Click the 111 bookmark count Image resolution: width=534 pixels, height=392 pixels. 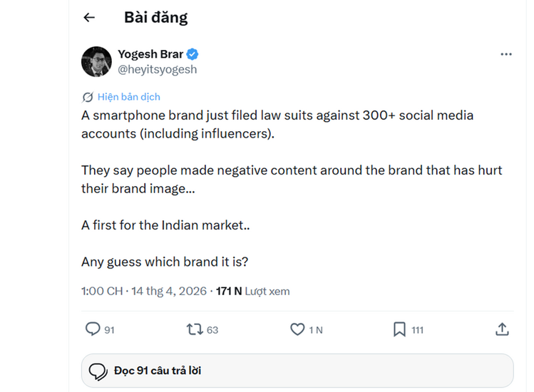point(417,330)
